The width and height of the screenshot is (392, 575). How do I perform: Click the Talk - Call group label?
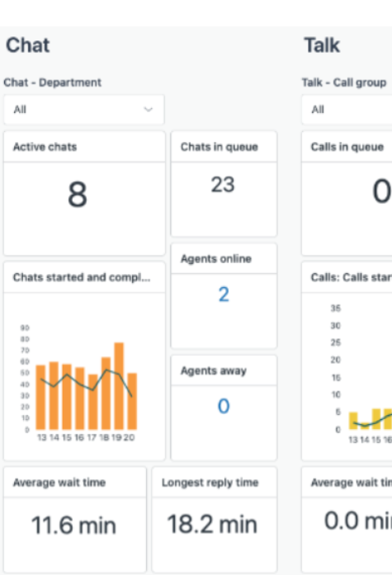click(344, 82)
